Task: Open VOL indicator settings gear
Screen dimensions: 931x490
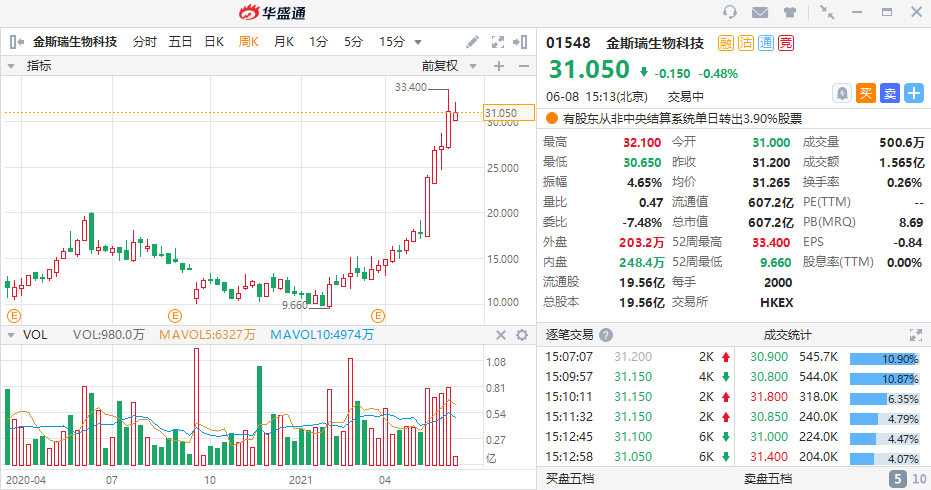Action: point(522,335)
